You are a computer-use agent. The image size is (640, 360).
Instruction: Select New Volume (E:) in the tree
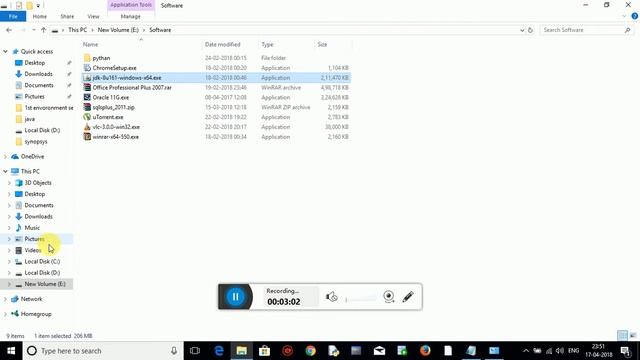click(x=45, y=284)
